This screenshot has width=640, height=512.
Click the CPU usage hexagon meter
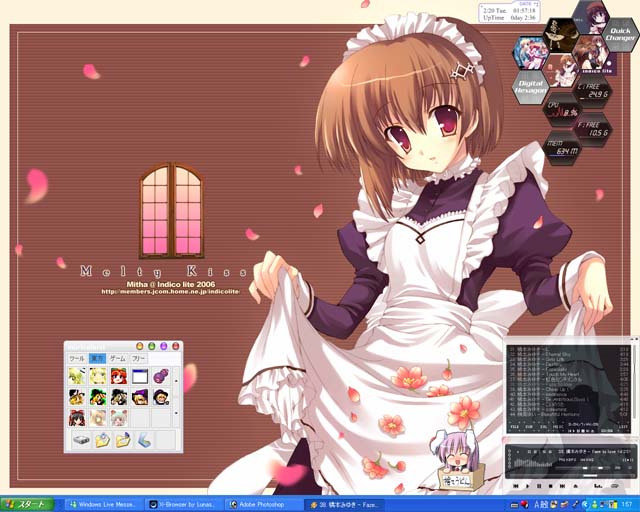click(562, 109)
